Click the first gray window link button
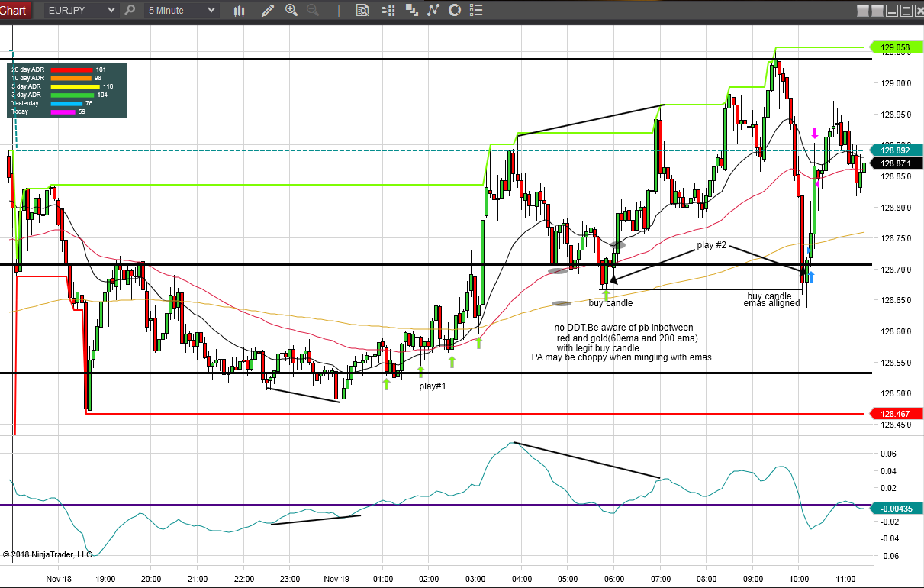The image size is (924, 588). pyautogui.click(x=862, y=11)
